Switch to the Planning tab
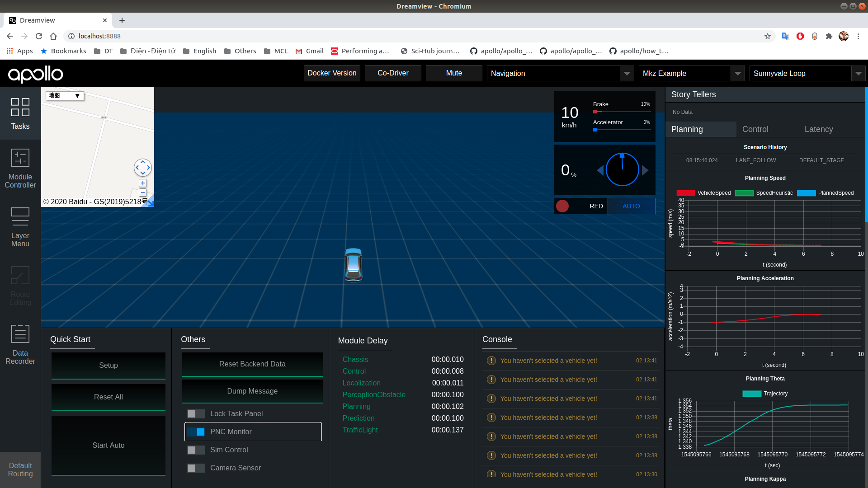Viewport: 868px width, 488px height. point(700,129)
